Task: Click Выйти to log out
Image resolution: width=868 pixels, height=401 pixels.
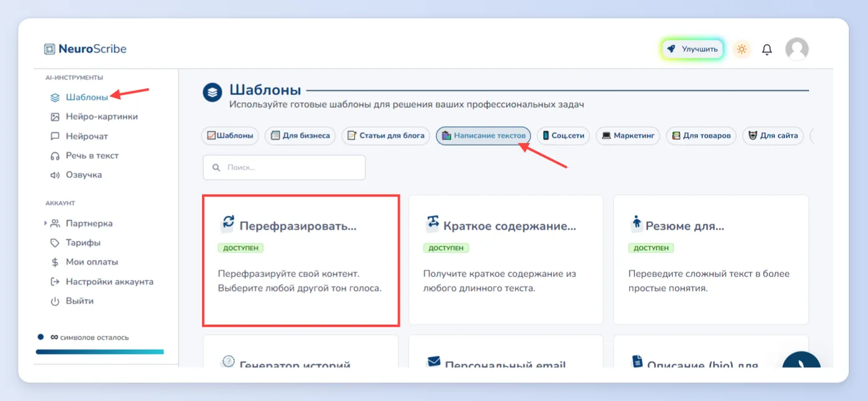Action: pos(71,301)
